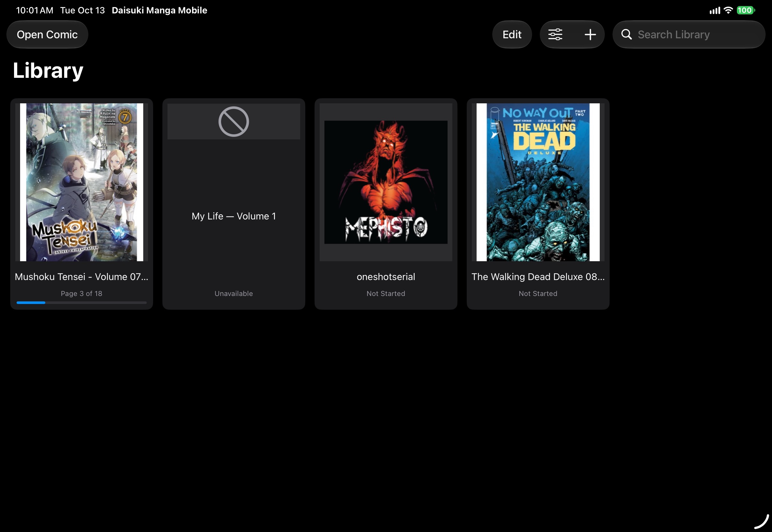
Task: Open the filter and sort options icon
Action: (555, 34)
